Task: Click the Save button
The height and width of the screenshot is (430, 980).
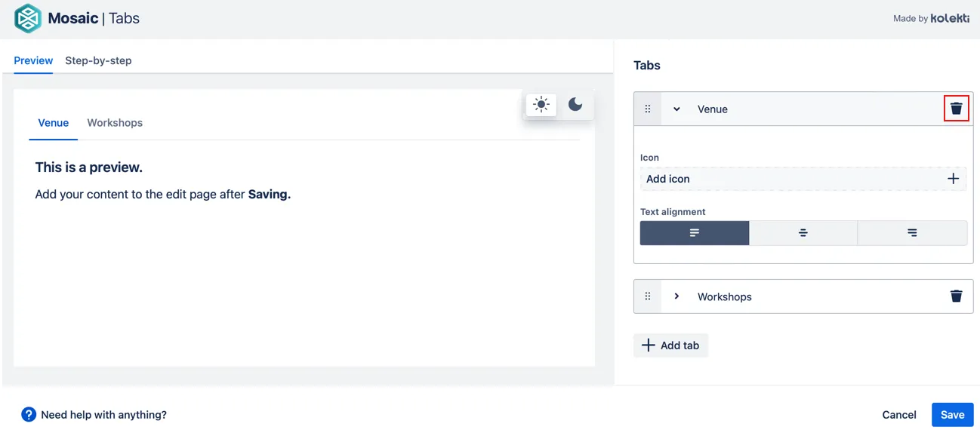Action: tap(952, 415)
